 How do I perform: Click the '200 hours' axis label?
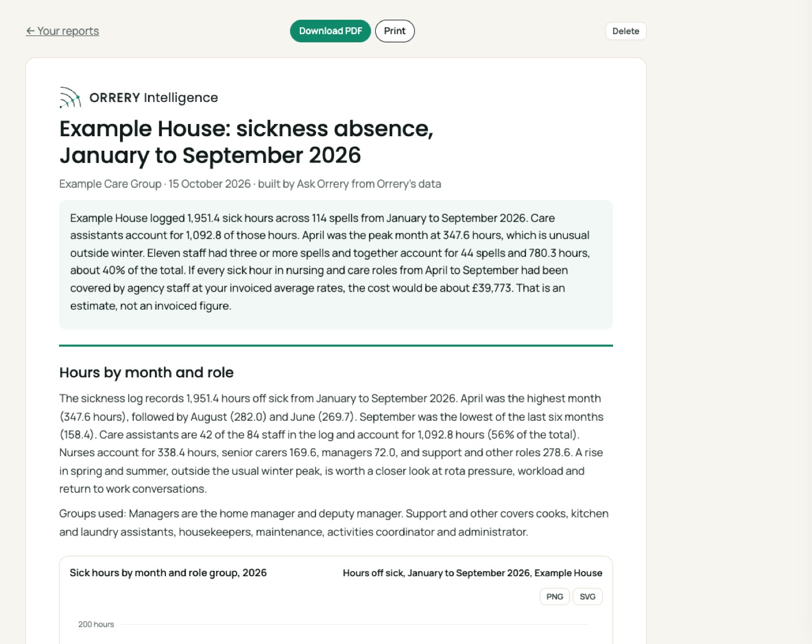tap(96, 624)
